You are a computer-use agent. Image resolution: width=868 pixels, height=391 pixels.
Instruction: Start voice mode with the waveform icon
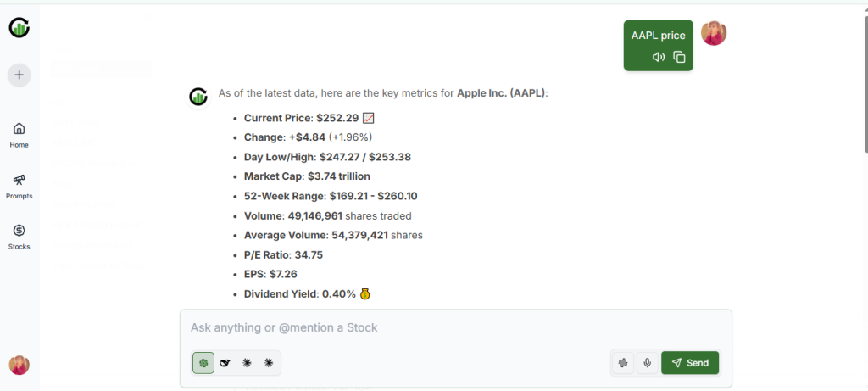pyautogui.click(x=624, y=363)
